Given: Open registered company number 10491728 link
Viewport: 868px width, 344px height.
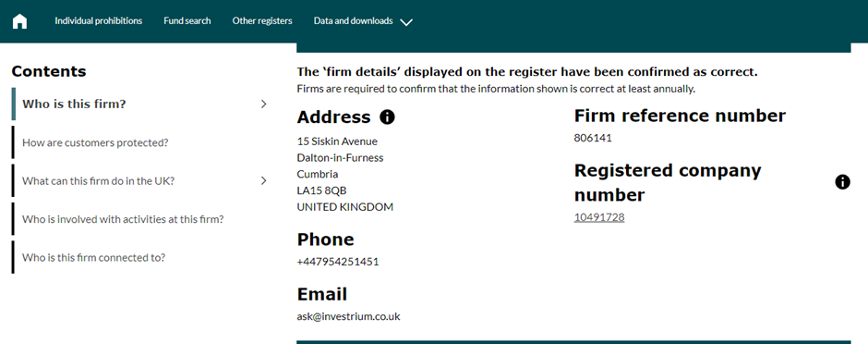Looking at the screenshot, I should click(x=599, y=217).
